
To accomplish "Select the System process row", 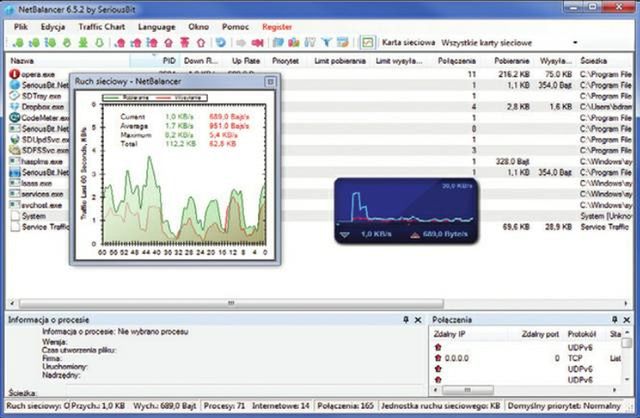I will tap(320, 216).
